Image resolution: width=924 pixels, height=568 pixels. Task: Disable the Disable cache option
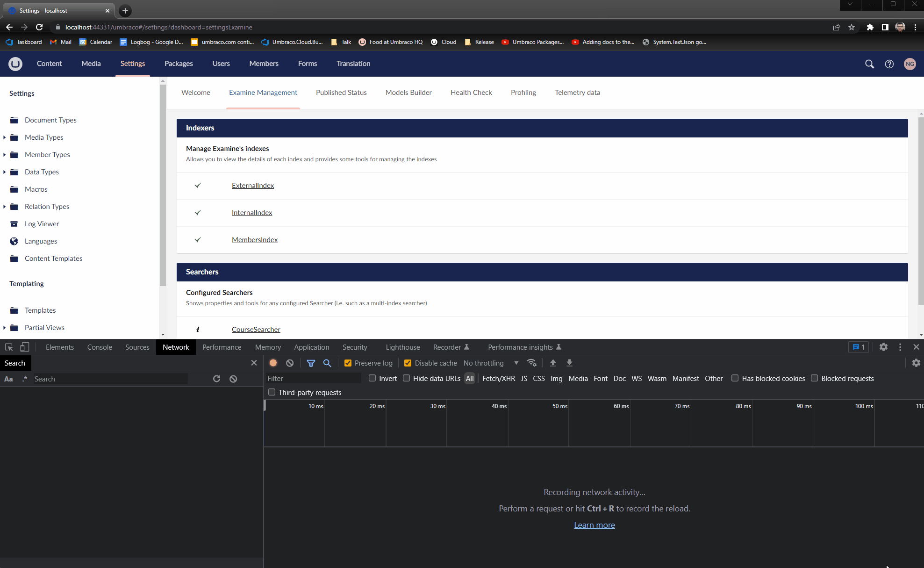pyautogui.click(x=407, y=363)
